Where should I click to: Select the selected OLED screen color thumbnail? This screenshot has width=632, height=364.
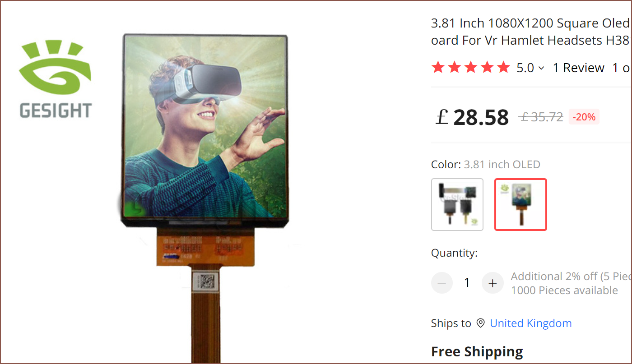coord(520,204)
